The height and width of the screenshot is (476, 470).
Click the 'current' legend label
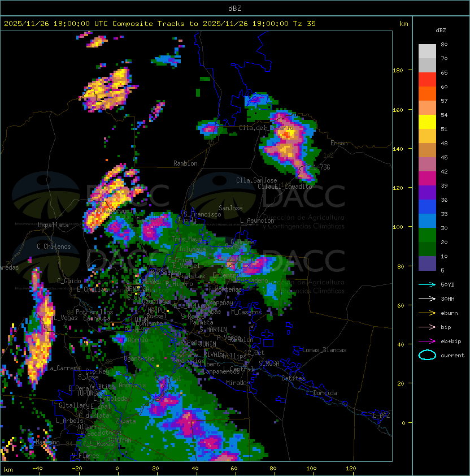452,356
